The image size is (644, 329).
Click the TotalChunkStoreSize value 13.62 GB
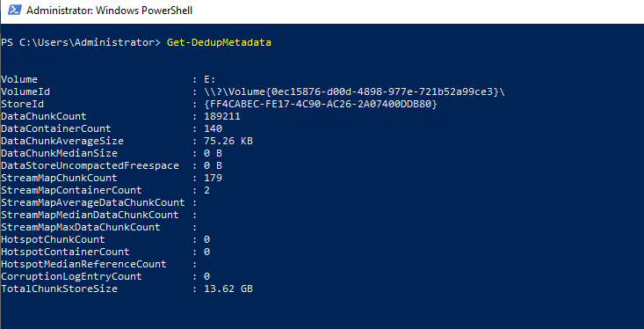pos(228,289)
